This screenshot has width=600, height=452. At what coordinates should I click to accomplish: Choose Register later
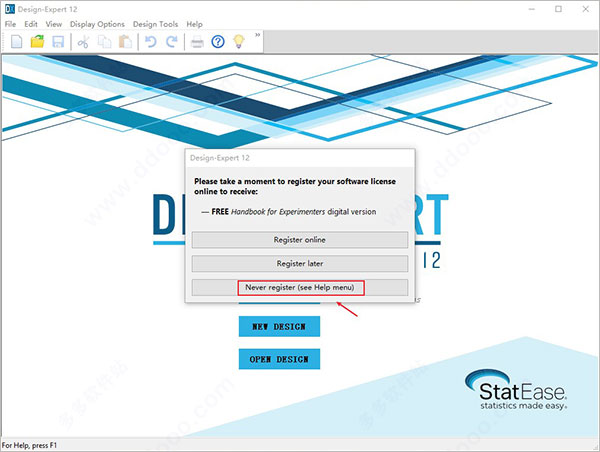click(300, 263)
